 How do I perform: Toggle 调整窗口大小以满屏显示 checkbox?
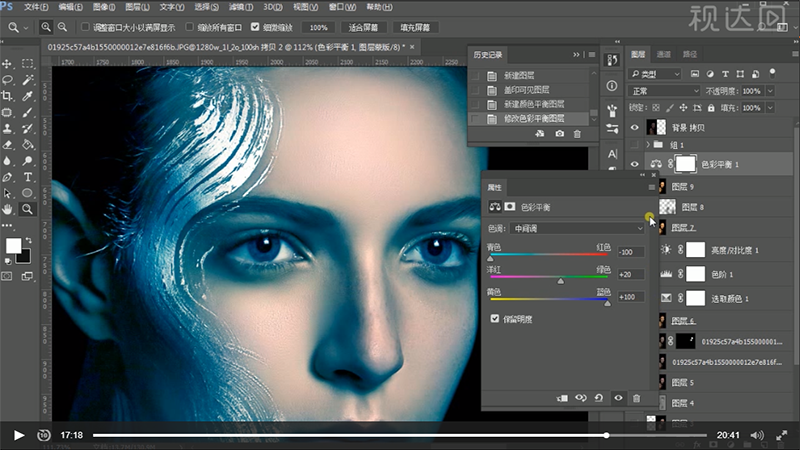85,27
